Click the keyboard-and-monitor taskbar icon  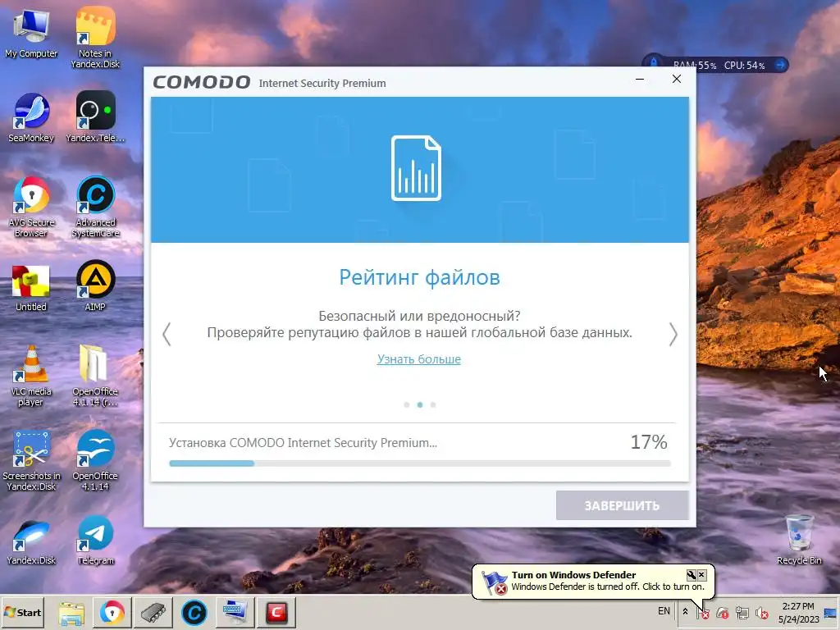[x=235, y=612]
